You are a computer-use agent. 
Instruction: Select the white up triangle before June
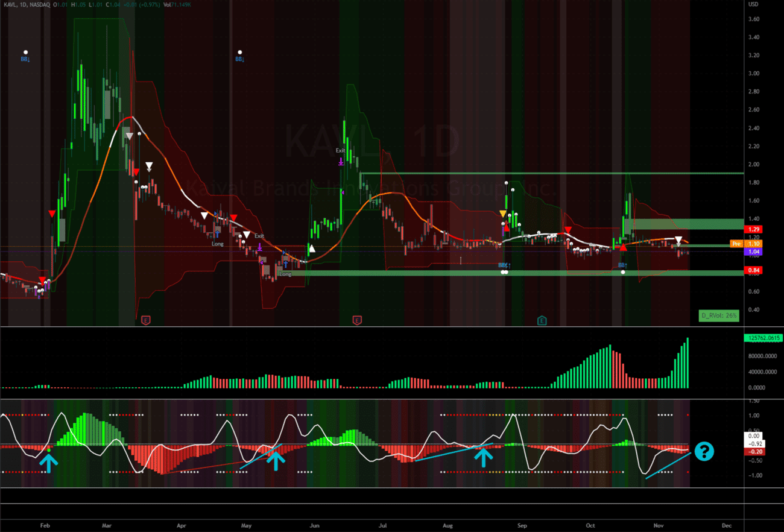312,248
